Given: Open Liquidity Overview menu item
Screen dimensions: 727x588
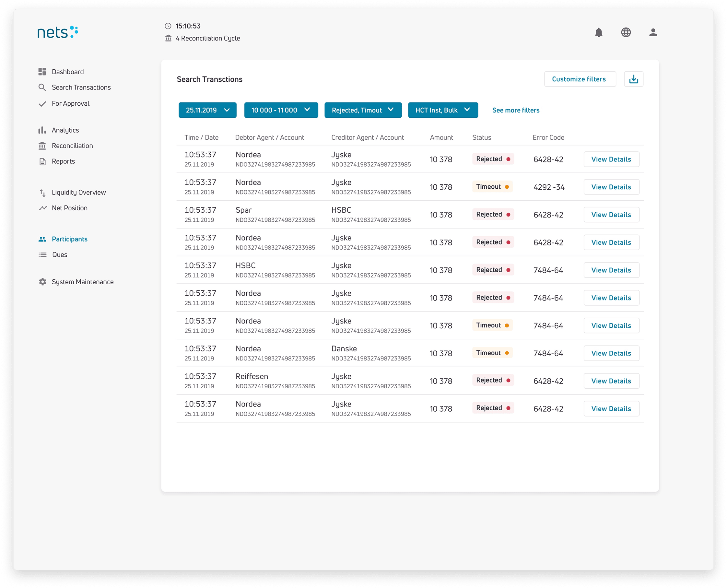Looking at the screenshot, I should point(79,193).
